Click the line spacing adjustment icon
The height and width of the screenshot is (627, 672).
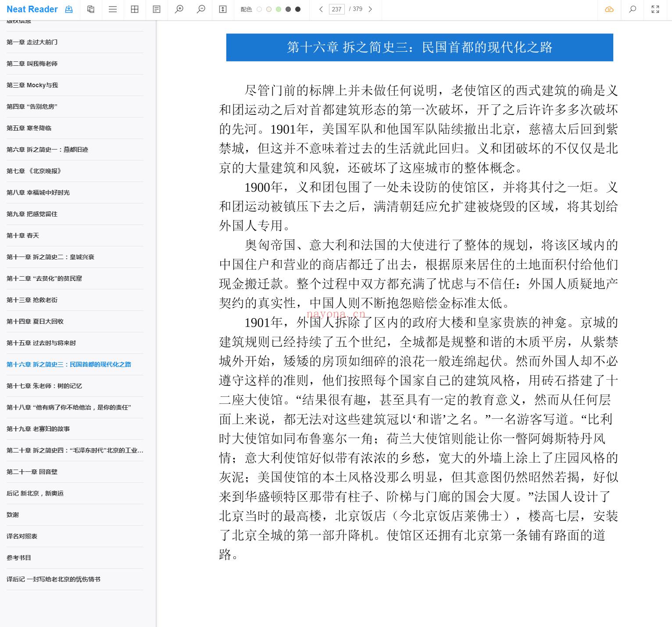(x=223, y=9)
